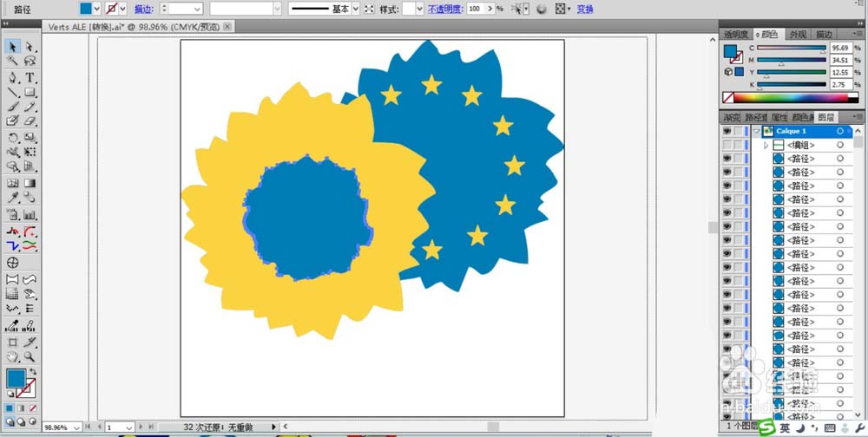Select the Zoom magnifier tool
The width and height of the screenshot is (868, 437).
(30, 356)
